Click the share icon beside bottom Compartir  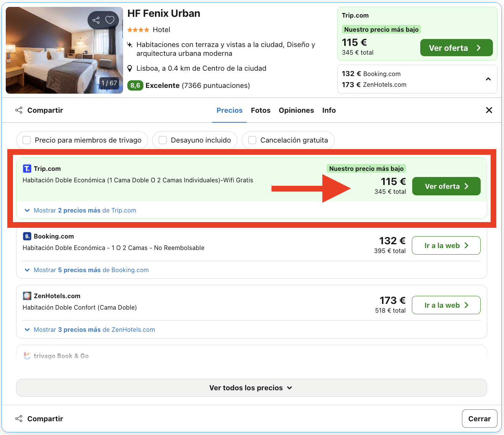pyautogui.click(x=19, y=419)
